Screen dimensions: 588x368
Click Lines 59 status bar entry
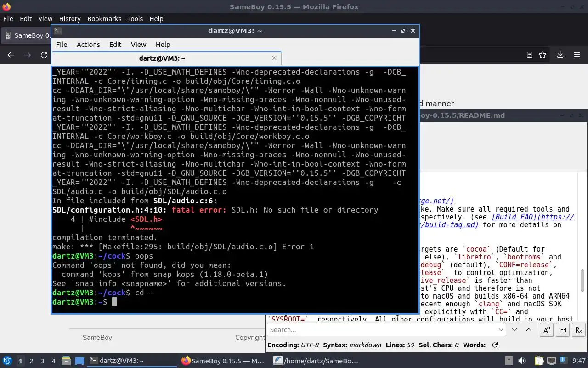[x=401, y=345]
